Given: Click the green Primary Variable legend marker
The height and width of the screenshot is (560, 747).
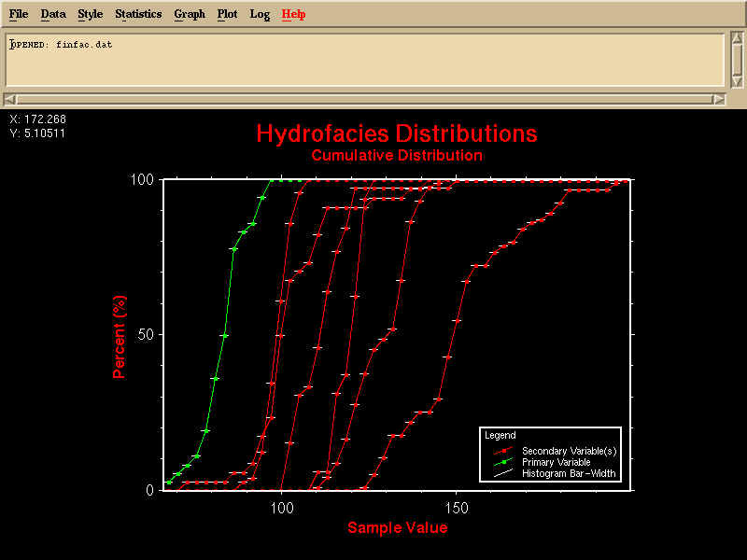Looking at the screenshot, I should point(503,462).
